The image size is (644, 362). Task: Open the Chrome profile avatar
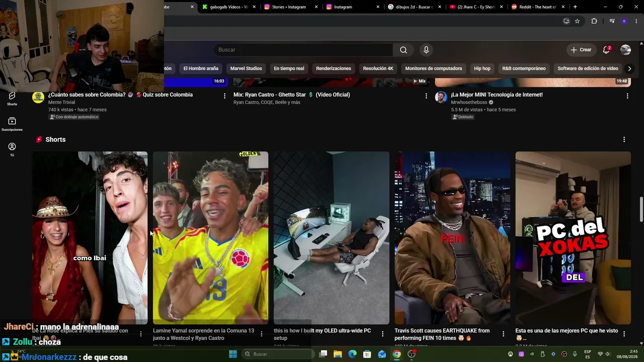coord(624,21)
